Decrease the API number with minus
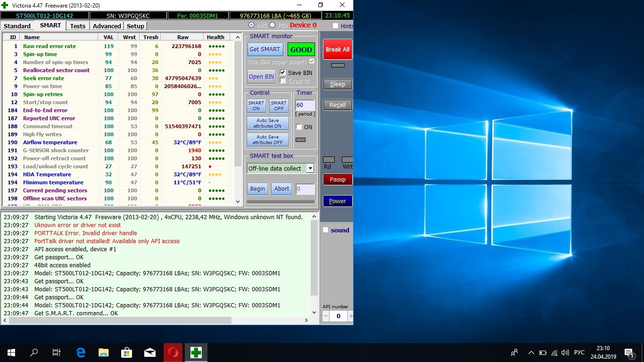 (x=325, y=316)
